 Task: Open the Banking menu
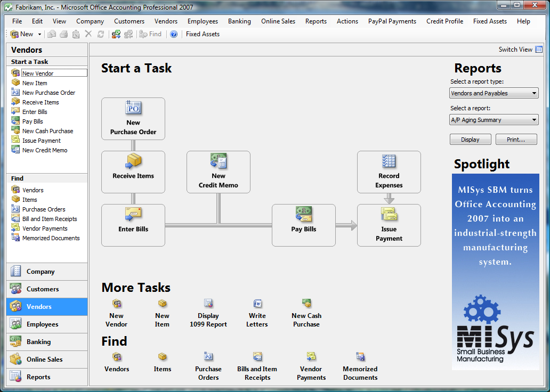tap(239, 21)
